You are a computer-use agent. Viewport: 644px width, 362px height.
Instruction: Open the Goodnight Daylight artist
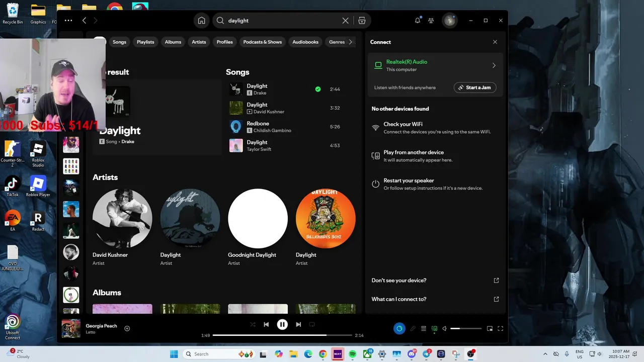coord(258,218)
